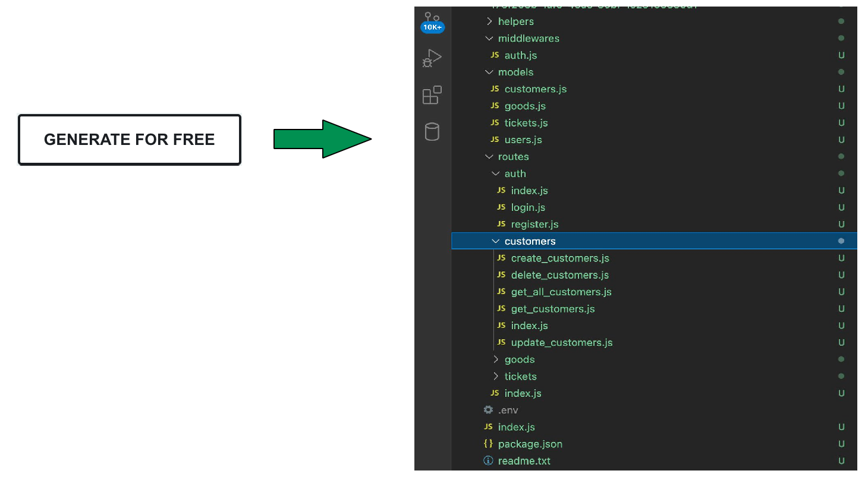The width and height of the screenshot is (868, 480).
Task: Click the GENERATE FOR FREE button
Action: click(x=130, y=140)
